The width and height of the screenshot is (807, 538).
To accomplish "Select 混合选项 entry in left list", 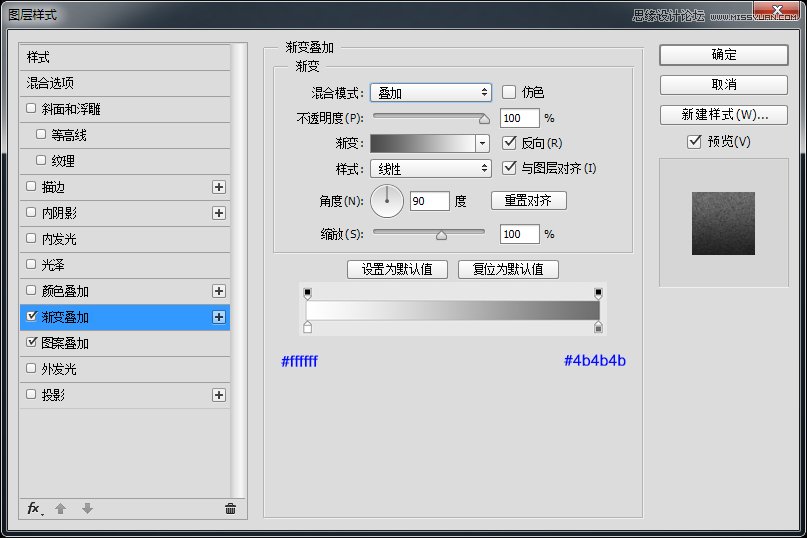I will pyautogui.click(x=125, y=83).
